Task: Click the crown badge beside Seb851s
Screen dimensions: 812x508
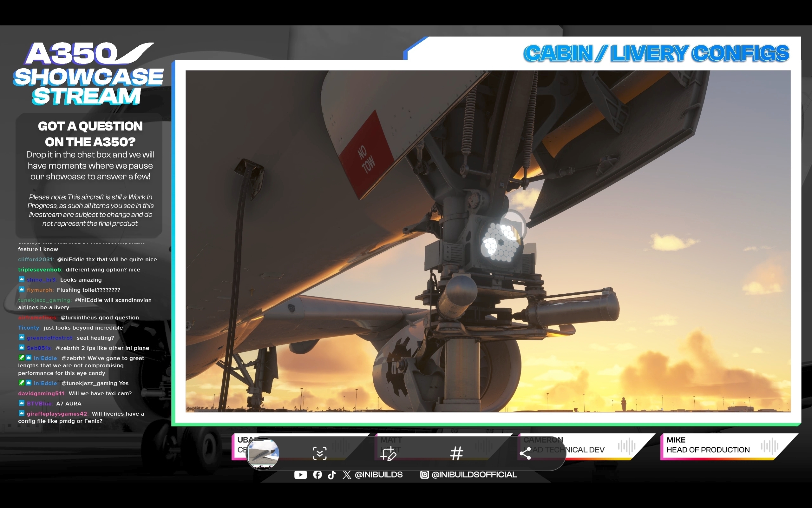Action: (x=22, y=347)
